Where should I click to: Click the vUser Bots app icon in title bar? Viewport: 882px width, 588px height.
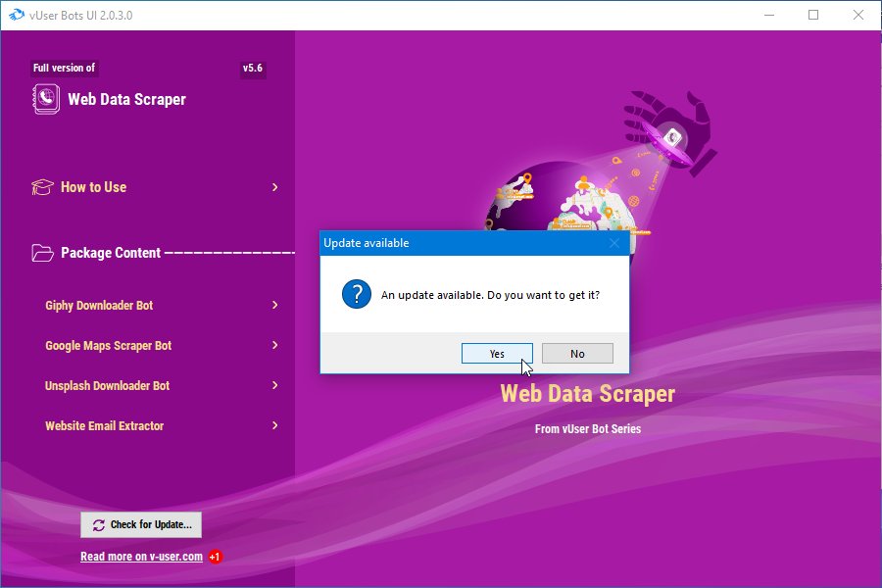tap(17, 16)
